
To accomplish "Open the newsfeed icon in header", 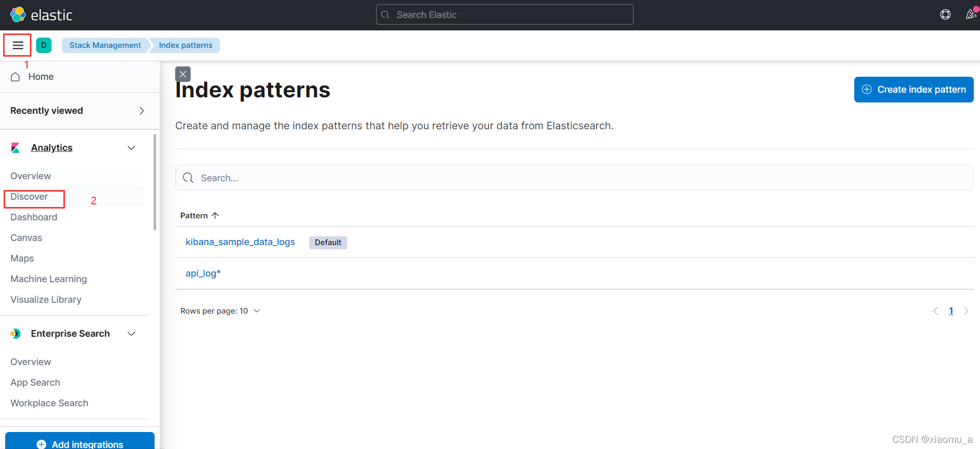I will [x=971, y=14].
